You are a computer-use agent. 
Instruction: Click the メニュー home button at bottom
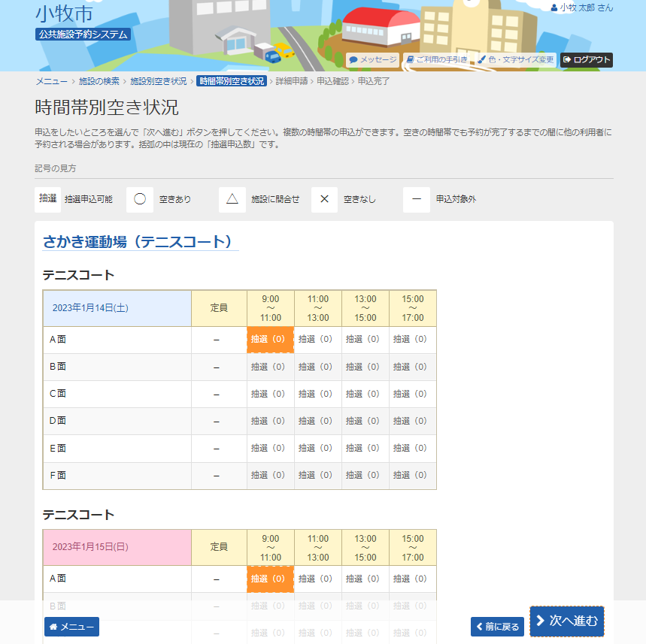coord(72,627)
